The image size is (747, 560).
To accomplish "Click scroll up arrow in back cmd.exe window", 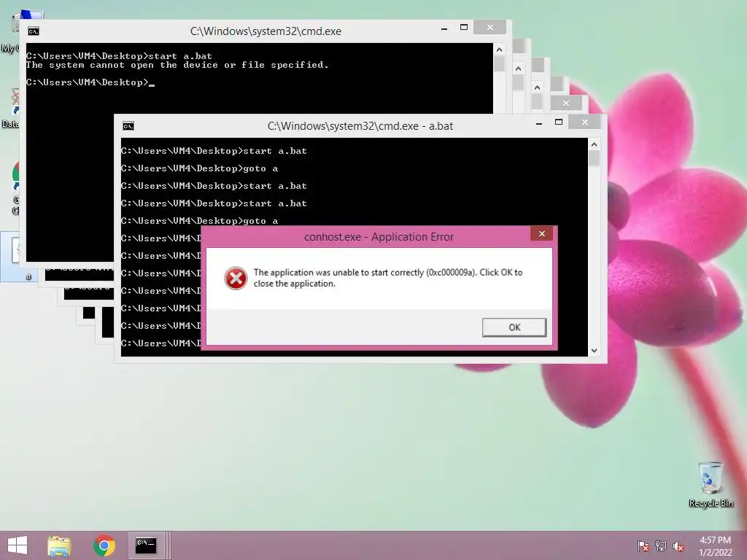I will tap(499, 50).
